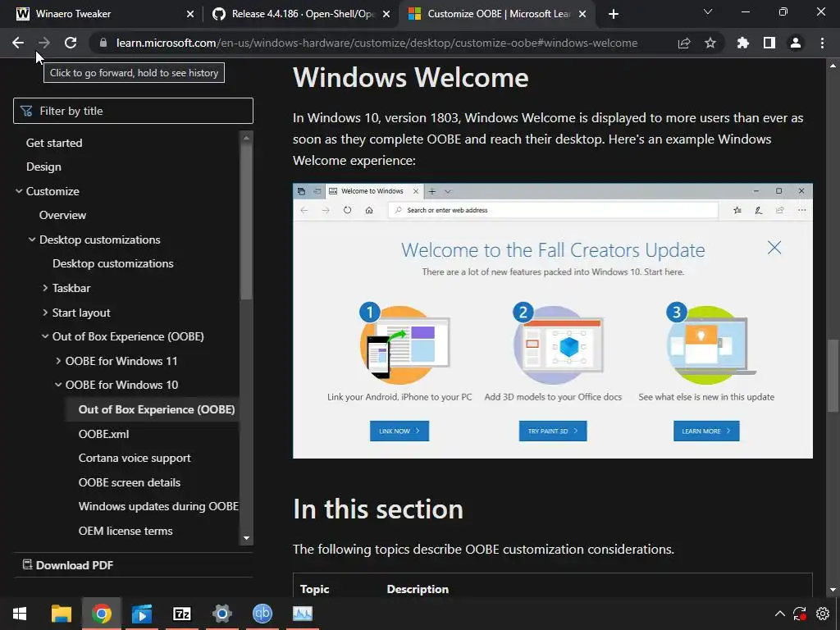Click the sync status tray icon
The width and height of the screenshot is (840, 630).
coord(800,614)
